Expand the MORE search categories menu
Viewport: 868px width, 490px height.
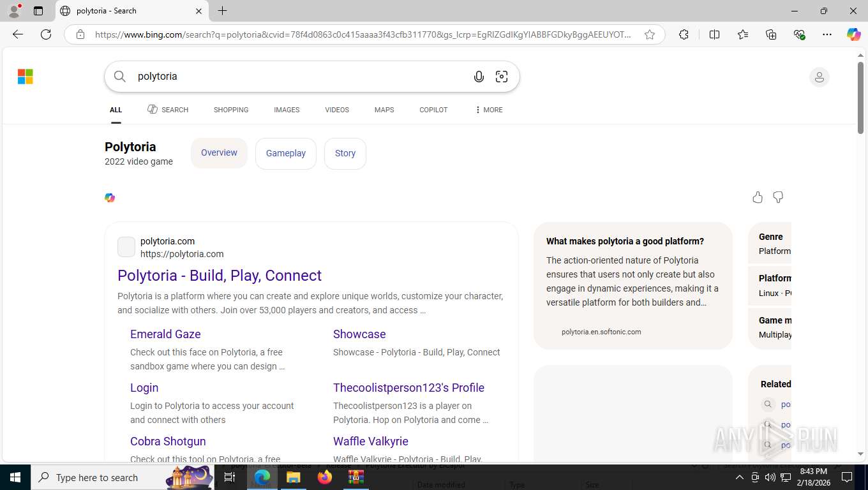click(x=489, y=110)
